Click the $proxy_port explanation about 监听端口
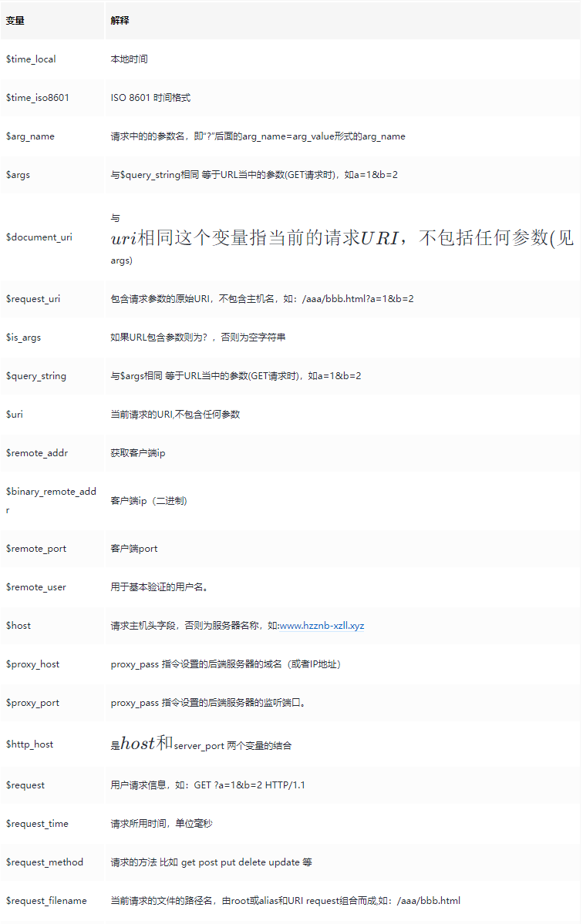The image size is (583, 924). coord(208,703)
